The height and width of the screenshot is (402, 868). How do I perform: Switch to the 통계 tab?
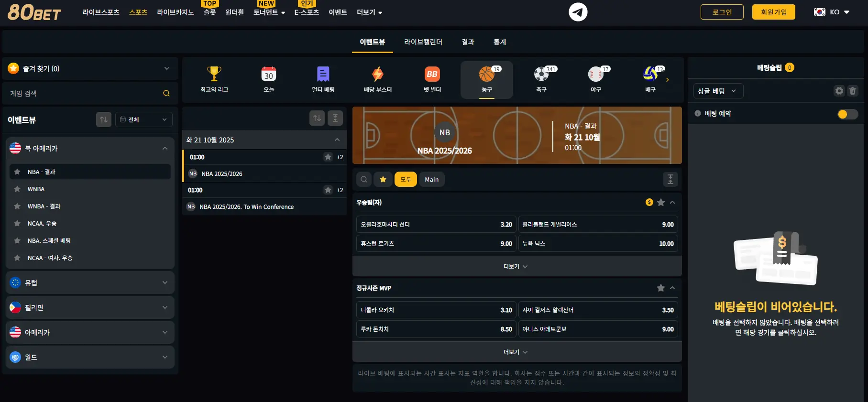point(500,42)
